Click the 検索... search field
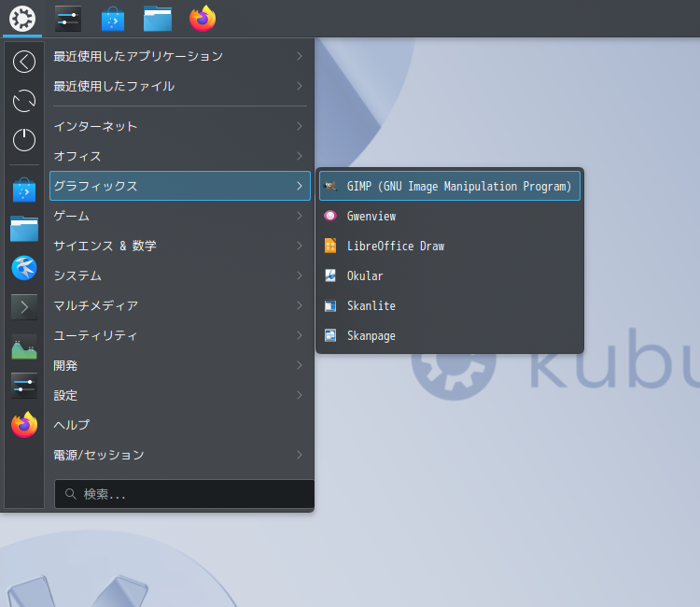Image resolution: width=700 pixels, height=607 pixels. click(x=185, y=494)
